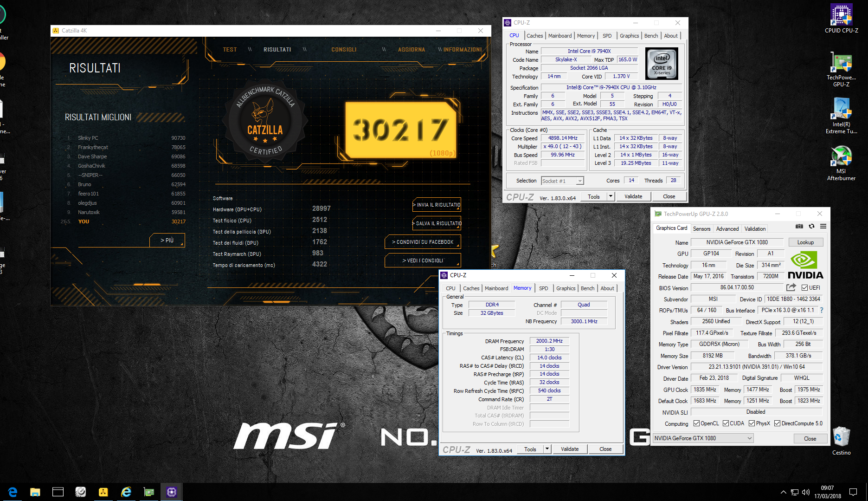The width and height of the screenshot is (868, 501).
Task: Expand the Tools dropdown arrow in top CPU-Z
Action: pyautogui.click(x=611, y=196)
